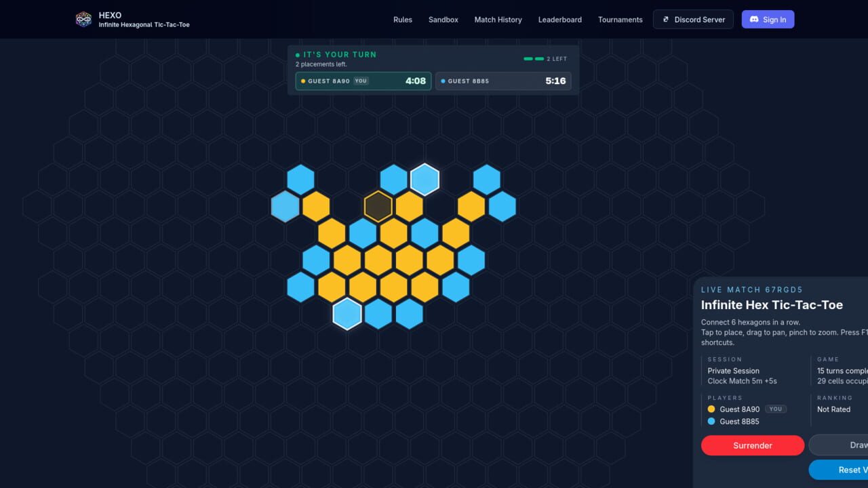The height and width of the screenshot is (488, 868).
Task: Select Guest 8B85 player timer card
Action: pos(503,81)
